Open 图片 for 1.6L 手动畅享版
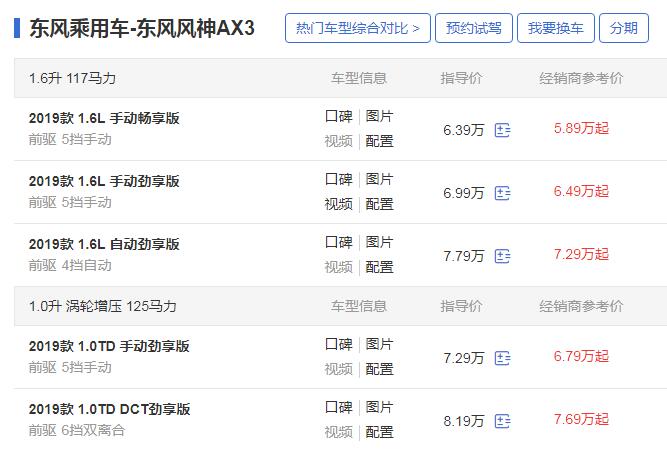 pyautogui.click(x=379, y=116)
